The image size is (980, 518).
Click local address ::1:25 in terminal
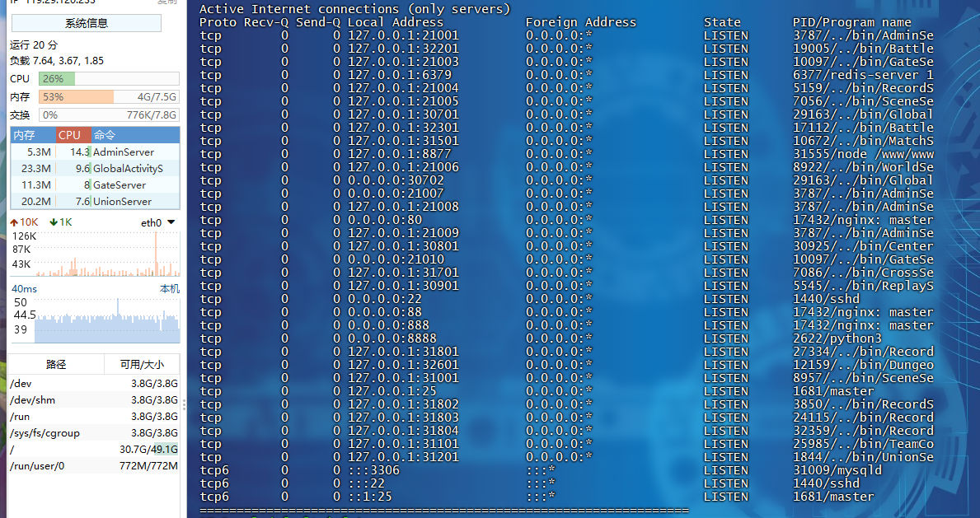pos(370,497)
